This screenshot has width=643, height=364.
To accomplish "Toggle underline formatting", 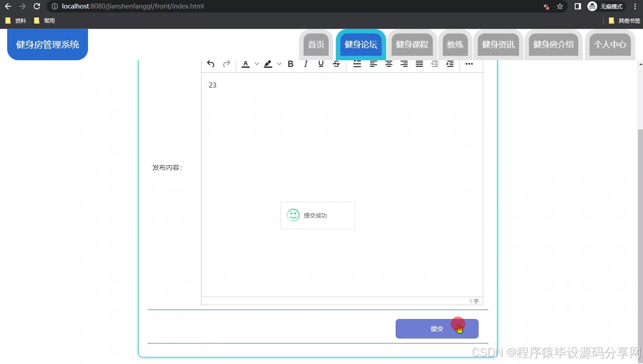I will pos(321,64).
